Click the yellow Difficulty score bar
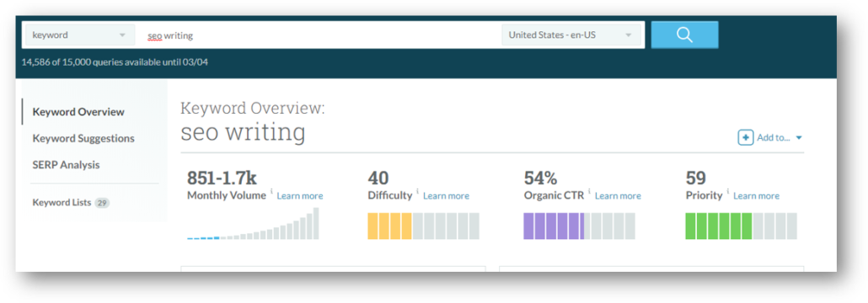Viewport: 868px width, 303px height. tap(424, 226)
